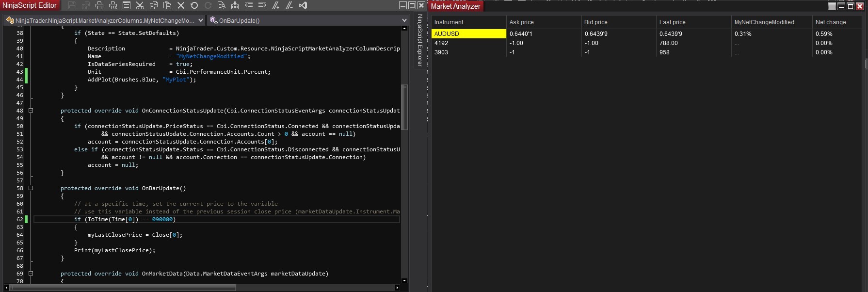This screenshot has width=868, height=292.
Task: Click line number 58 in the gutter
Action: pyautogui.click(x=20, y=188)
